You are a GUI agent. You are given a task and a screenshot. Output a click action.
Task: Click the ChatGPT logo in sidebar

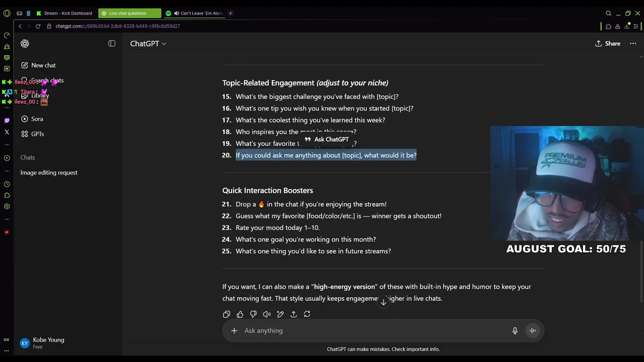coord(25,44)
